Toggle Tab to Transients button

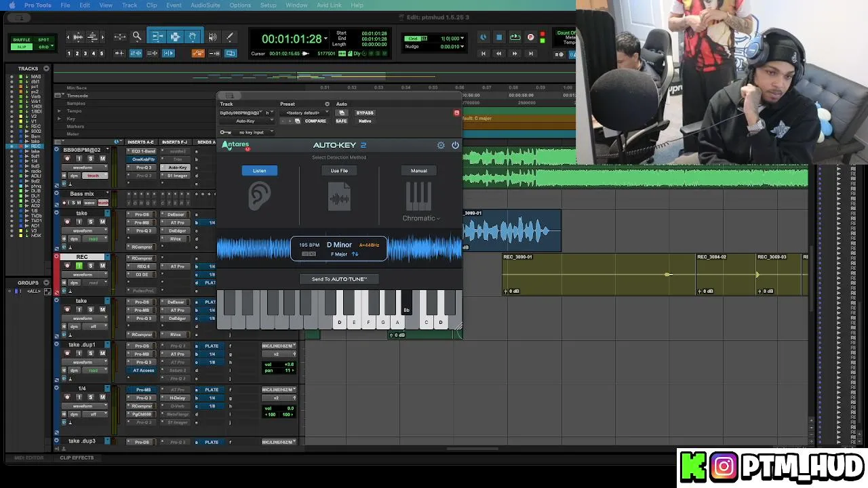click(120, 54)
